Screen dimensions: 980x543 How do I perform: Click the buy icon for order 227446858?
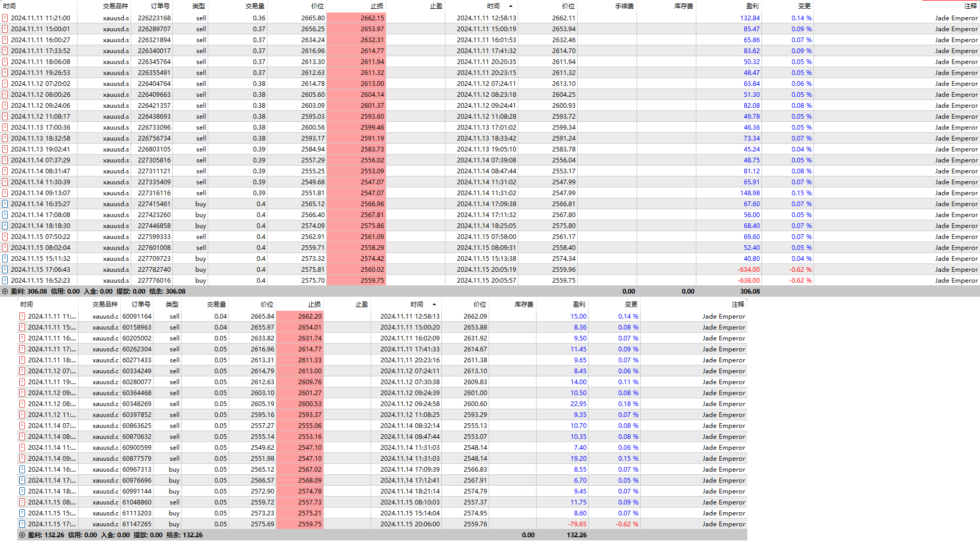(5, 225)
